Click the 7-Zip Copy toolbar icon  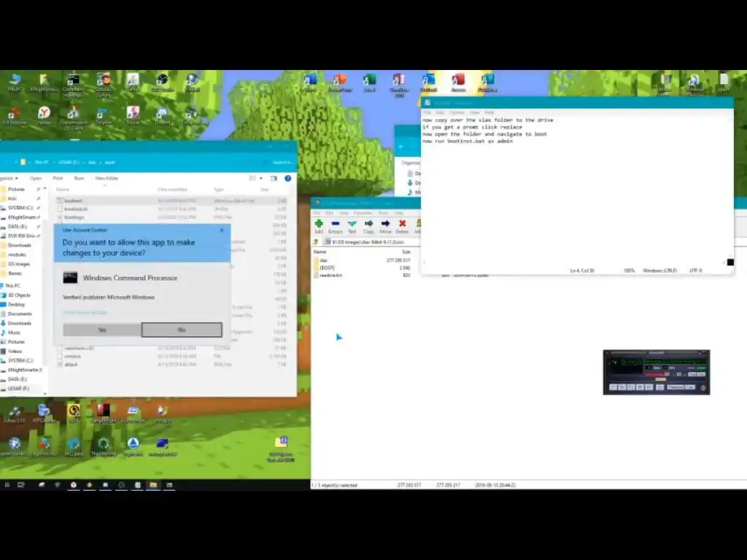tap(368, 226)
